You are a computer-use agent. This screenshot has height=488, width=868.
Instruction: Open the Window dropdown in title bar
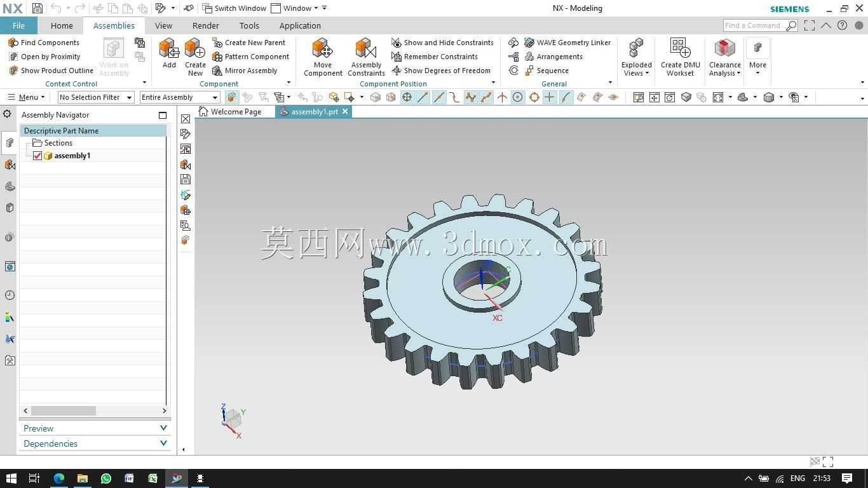294,8
